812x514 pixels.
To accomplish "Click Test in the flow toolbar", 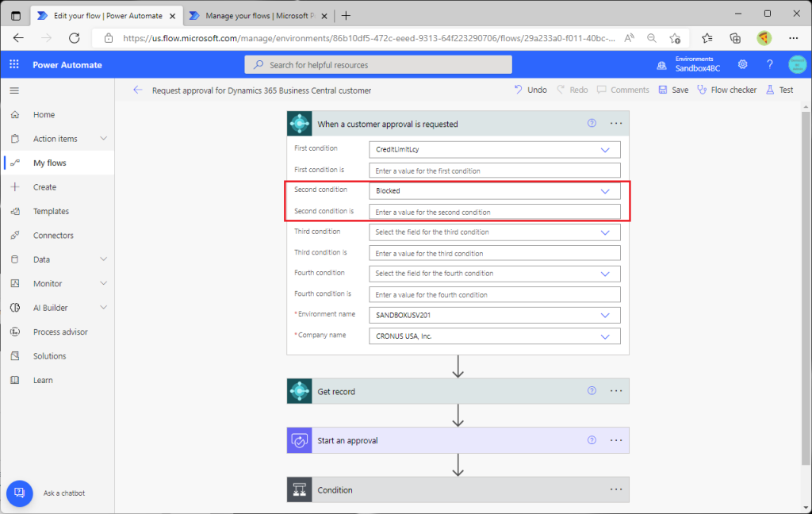I will coord(780,90).
